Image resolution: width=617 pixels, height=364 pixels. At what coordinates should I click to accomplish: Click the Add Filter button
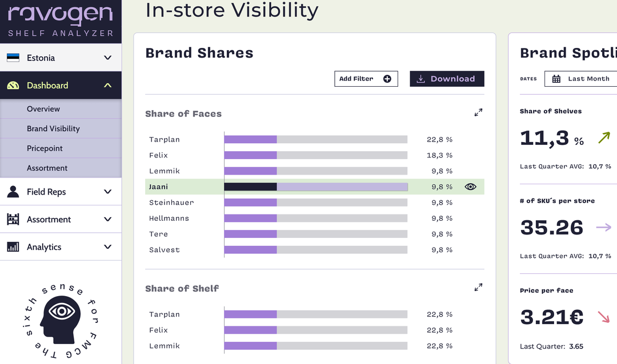[x=366, y=79]
